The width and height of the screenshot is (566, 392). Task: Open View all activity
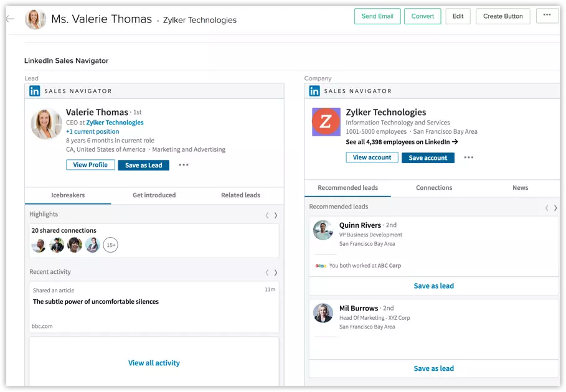click(x=154, y=363)
